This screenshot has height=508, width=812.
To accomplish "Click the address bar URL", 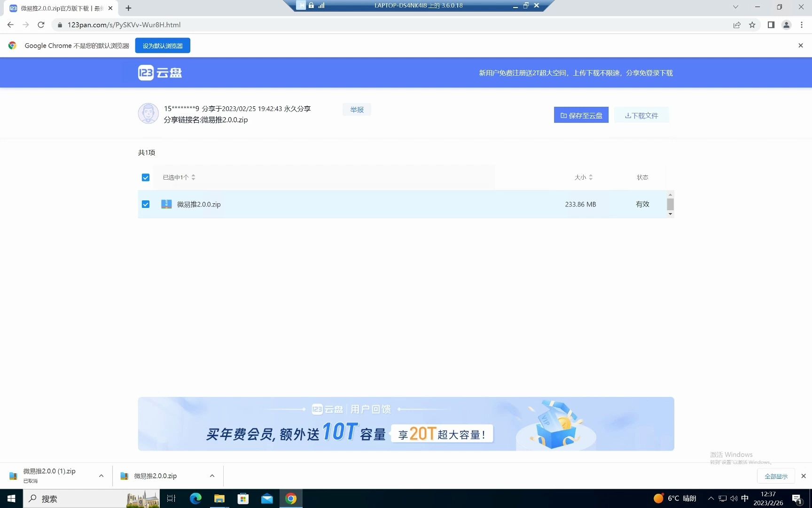I will tap(124, 25).
